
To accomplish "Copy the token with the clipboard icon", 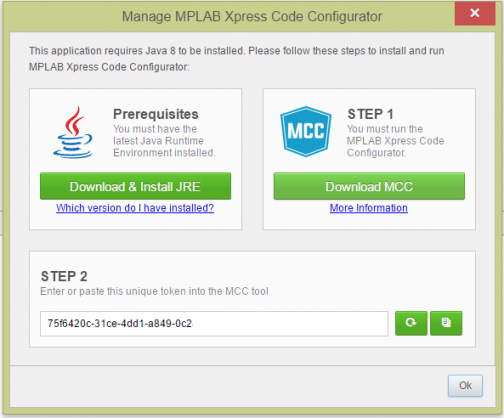I will coord(446,323).
